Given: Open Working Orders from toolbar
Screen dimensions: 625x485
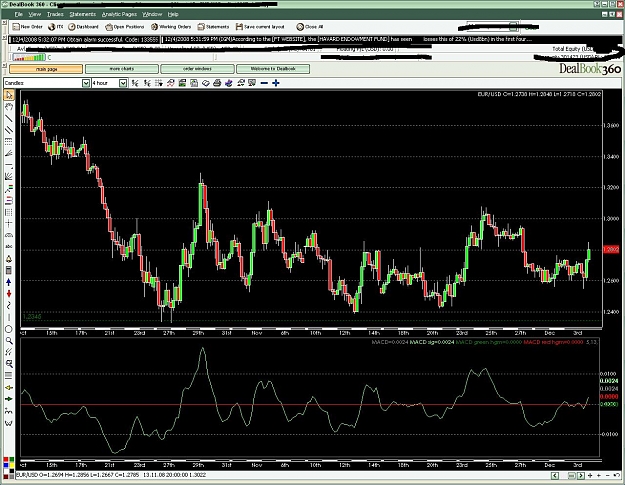Looking at the screenshot, I should (171, 27).
